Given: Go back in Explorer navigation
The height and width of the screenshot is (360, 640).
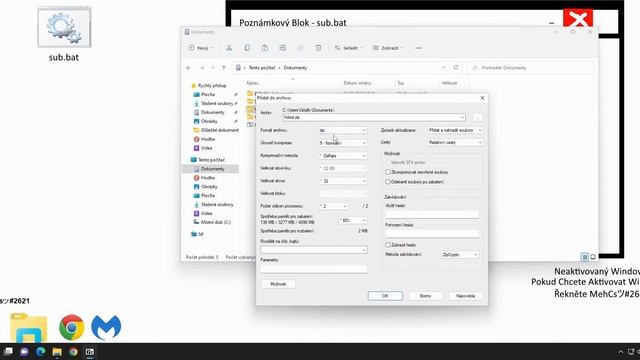Looking at the screenshot, I should 189,68.
